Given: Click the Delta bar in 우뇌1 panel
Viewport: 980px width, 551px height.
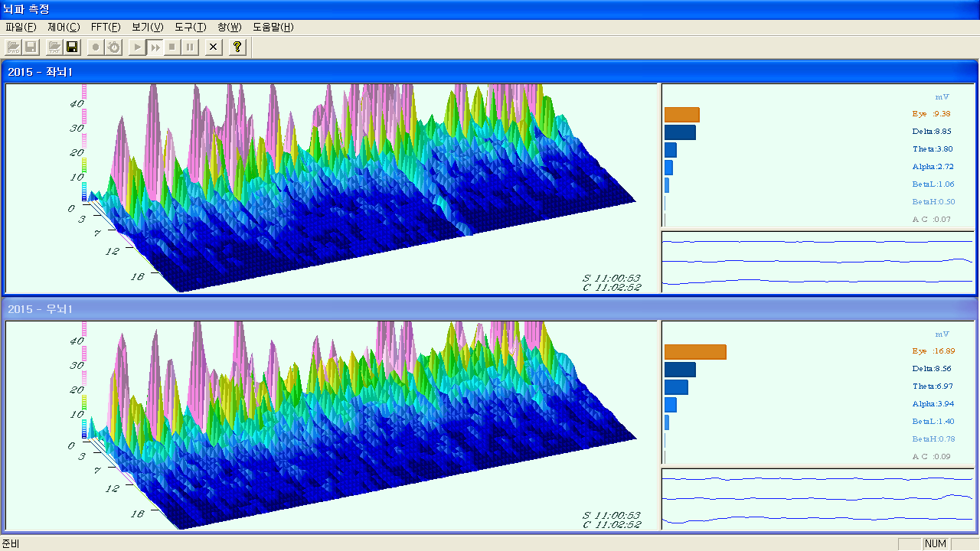Looking at the screenshot, I should 680,370.
